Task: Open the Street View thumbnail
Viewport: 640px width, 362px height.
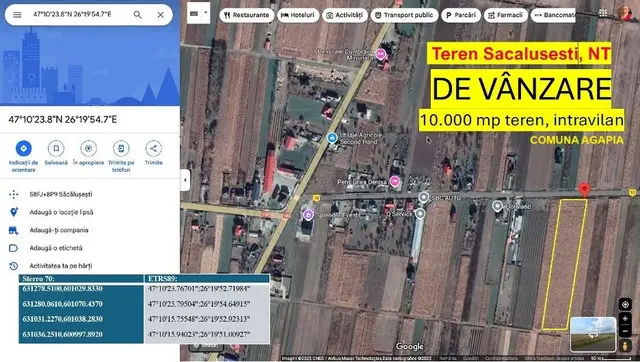Action: (593, 334)
